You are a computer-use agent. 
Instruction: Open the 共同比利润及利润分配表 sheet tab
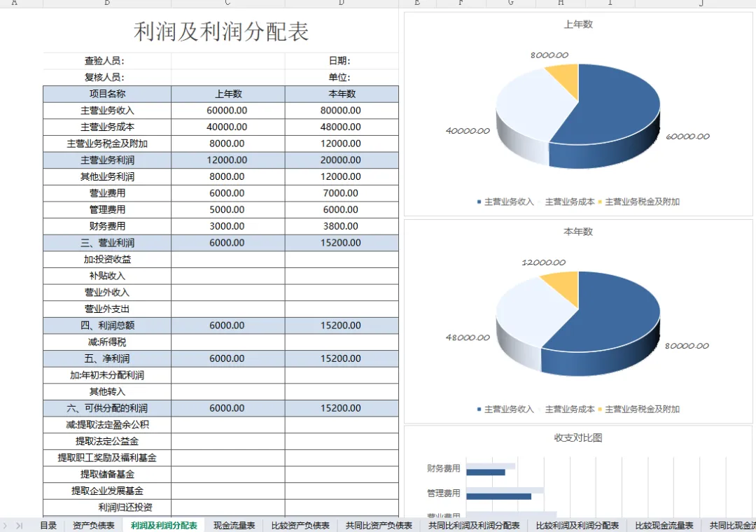pos(474,525)
